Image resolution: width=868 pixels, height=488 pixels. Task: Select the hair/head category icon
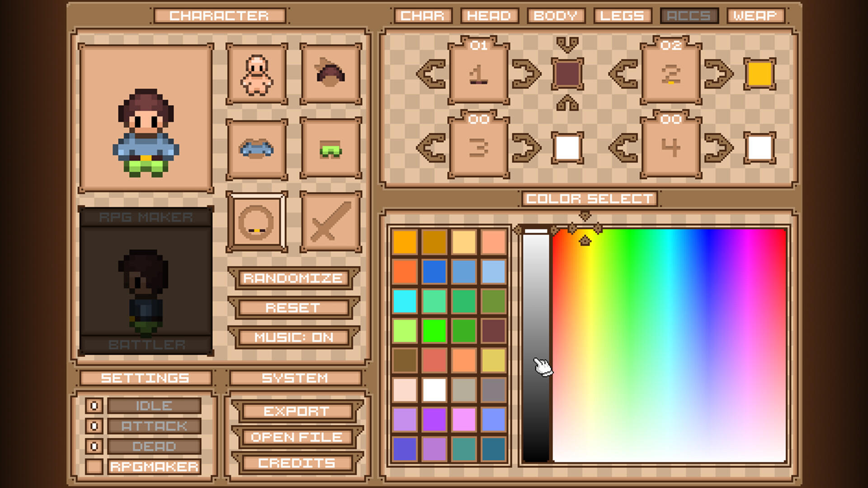pos(330,75)
